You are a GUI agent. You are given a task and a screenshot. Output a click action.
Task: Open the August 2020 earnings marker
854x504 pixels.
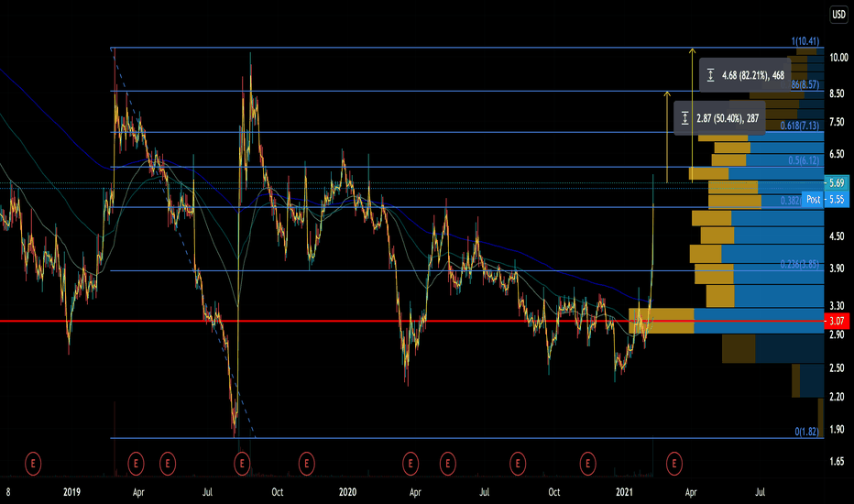coord(518,465)
